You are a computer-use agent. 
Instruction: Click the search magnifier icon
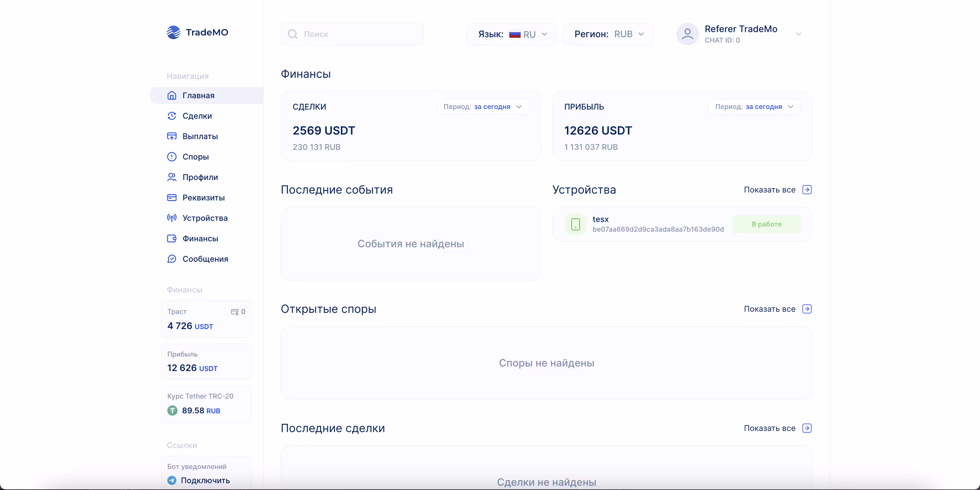[292, 34]
